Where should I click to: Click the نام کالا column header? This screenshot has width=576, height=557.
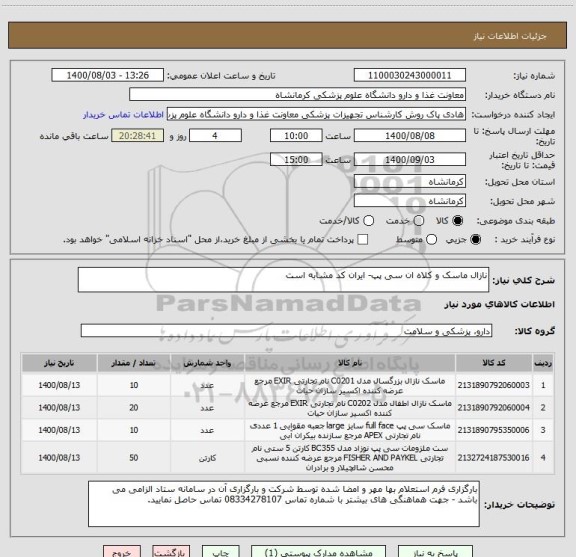pos(350,363)
